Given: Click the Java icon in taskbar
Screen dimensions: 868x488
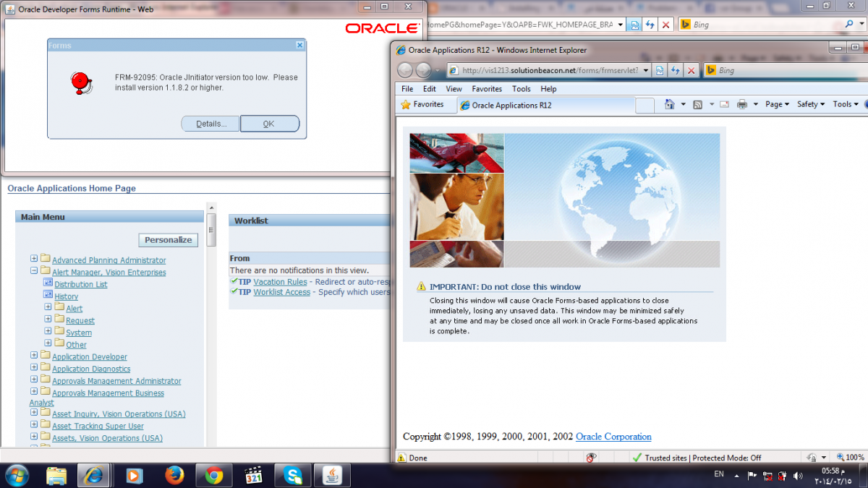Looking at the screenshot, I should coord(332,475).
